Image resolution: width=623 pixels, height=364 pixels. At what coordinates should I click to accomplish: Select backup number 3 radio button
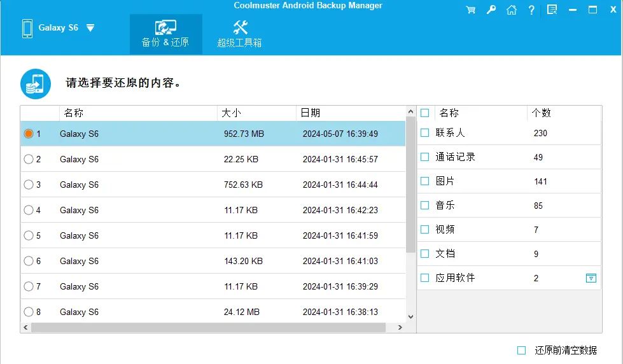point(29,185)
